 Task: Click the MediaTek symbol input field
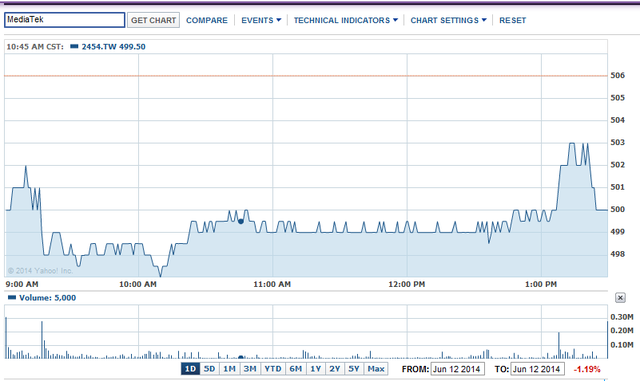64,20
